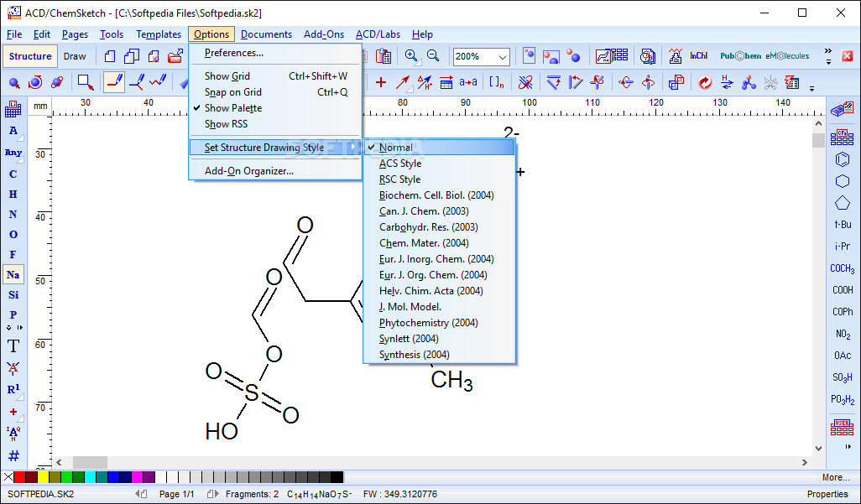Open Add-On Organizer menu entry
The image size is (861, 504).
pos(275,171)
